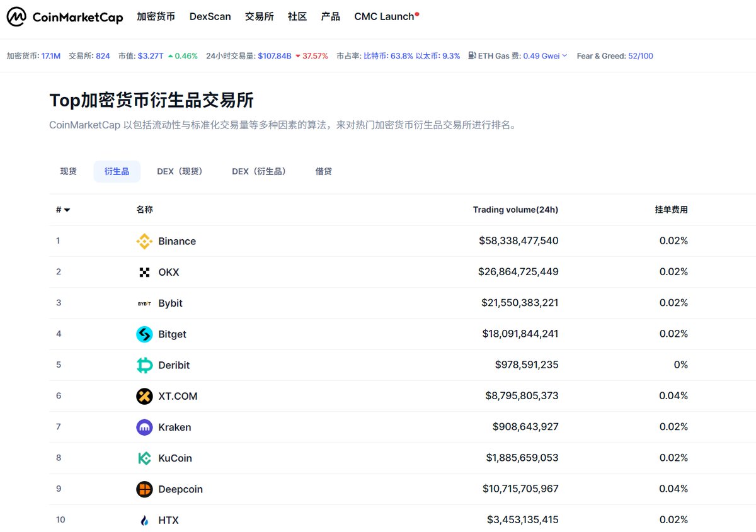The height and width of the screenshot is (532, 756).
Task: Click the Deepcoin exchange logo
Action: point(144,489)
